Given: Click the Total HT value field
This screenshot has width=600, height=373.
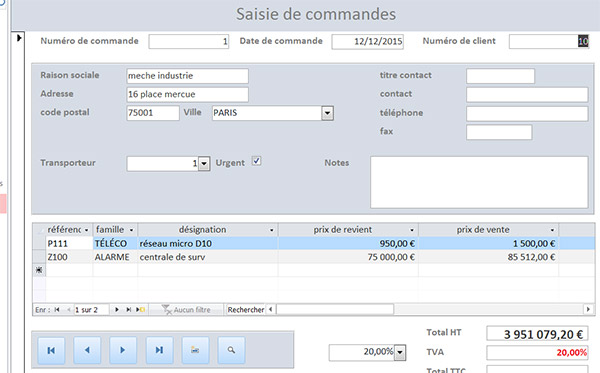Looking at the screenshot, I should coord(537,334).
